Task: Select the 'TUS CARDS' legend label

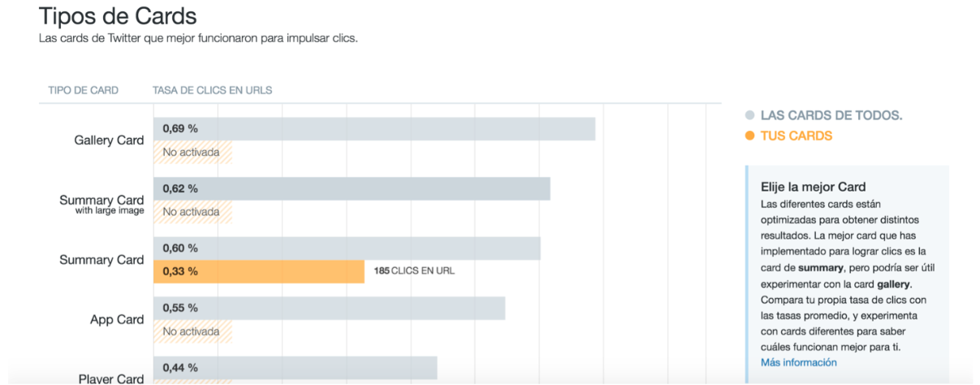Action: click(796, 136)
